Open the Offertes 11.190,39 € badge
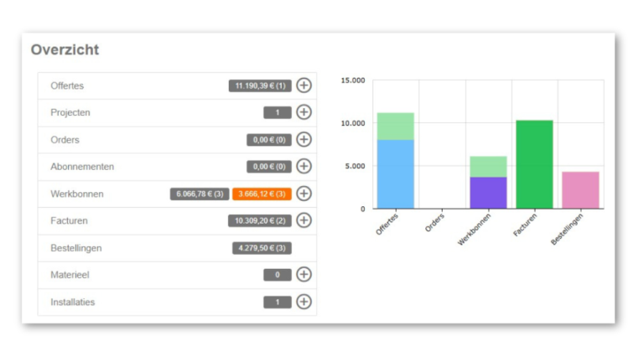Screen dimensions: 644x362 coord(260,85)
